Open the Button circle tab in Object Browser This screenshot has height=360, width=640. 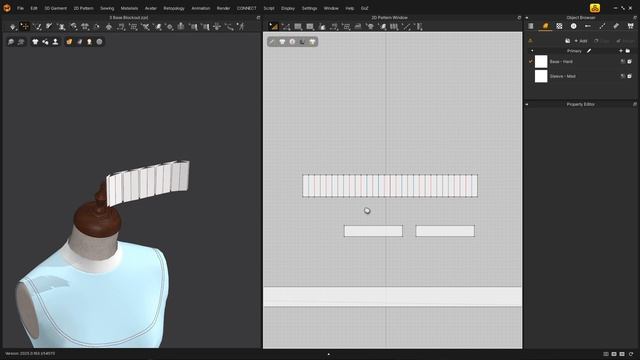point(573,26)
